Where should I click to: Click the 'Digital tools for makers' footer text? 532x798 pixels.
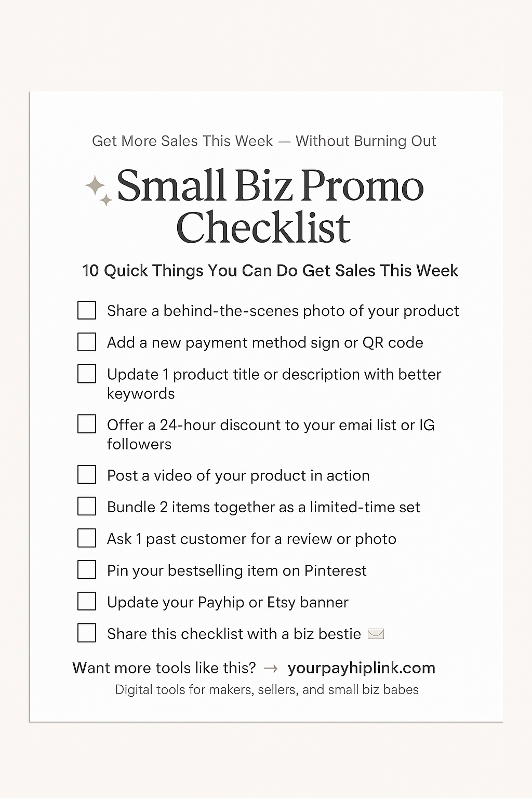coord(267,690)
